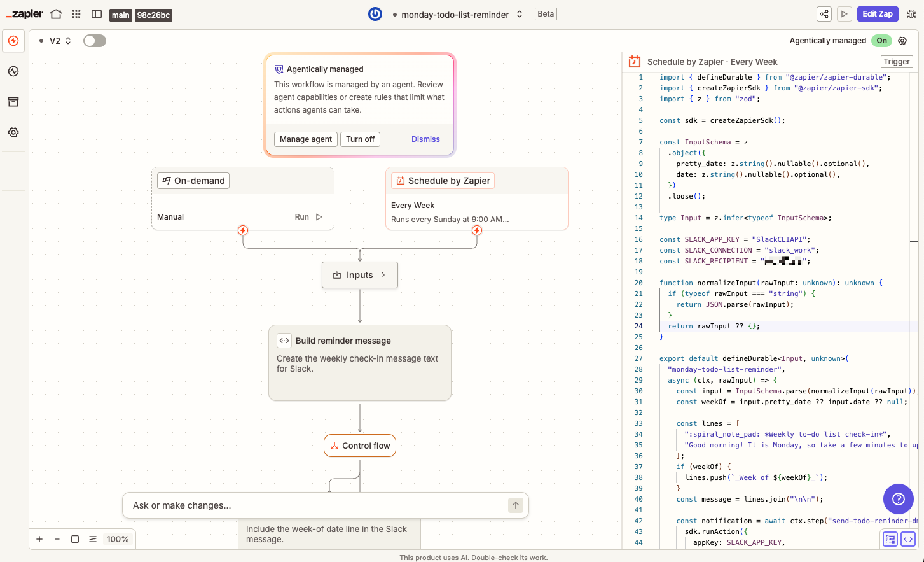Image resolution: width=924 pixels, height=562 pixels.
Task: Open the archive box sidebar icon
Action: coord(13,102)
